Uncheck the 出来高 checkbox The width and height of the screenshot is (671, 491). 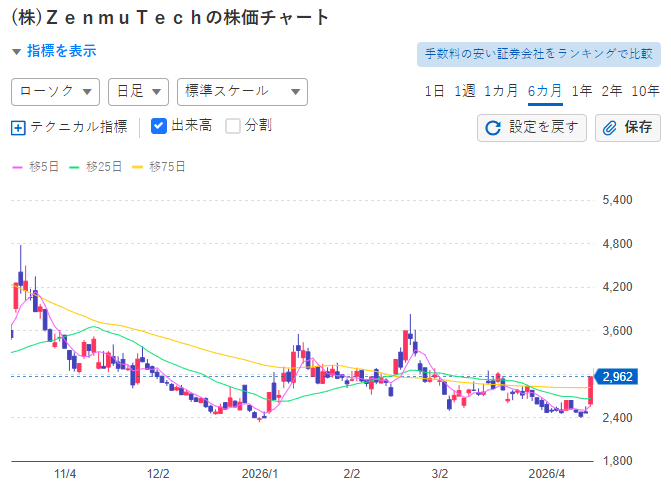point(159,126)
